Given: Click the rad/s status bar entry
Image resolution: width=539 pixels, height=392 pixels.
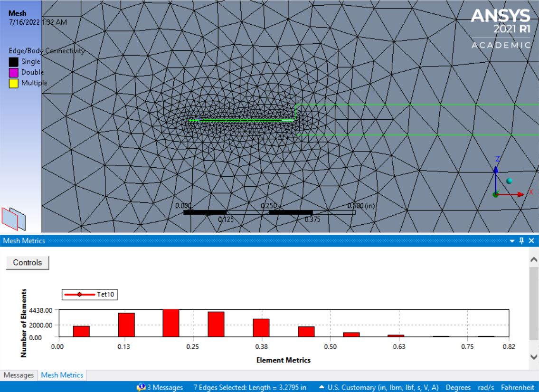Looking at the screenshot, I should (x=486, y=388).
